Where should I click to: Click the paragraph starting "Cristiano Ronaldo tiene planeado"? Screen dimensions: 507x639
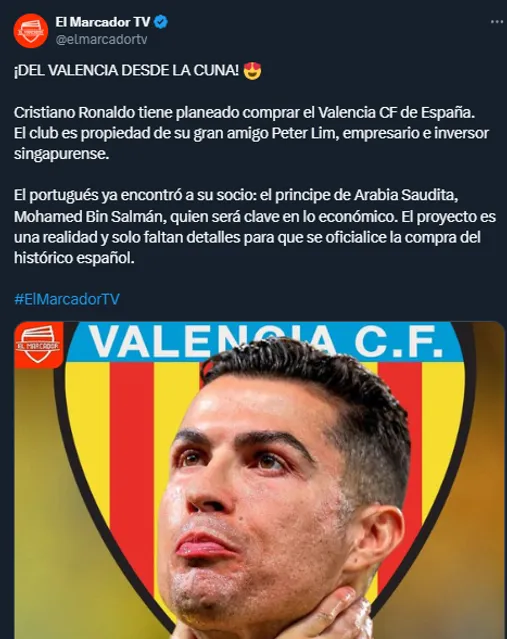tap(251, 133)
